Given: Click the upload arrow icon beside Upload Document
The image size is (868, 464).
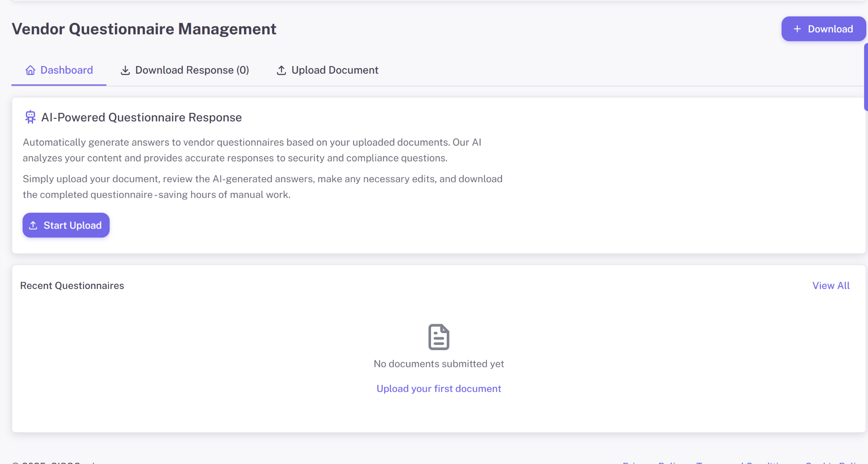Looking at the screenshot, I should 281,70.
